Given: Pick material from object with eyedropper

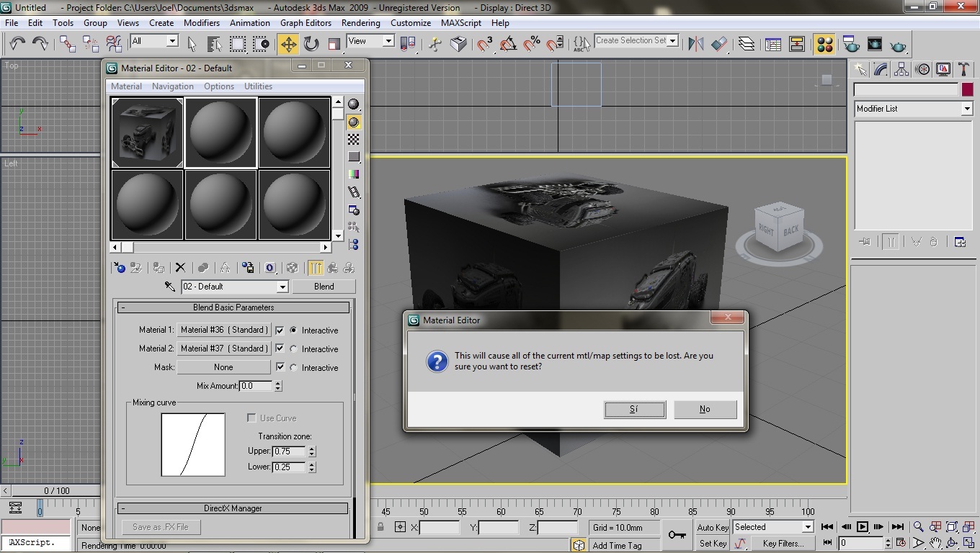Looking at the screenshot, I should click(x=170, y=287).
